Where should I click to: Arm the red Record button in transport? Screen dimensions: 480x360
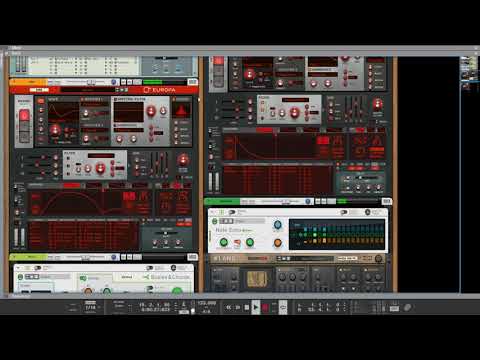point(265,307)
